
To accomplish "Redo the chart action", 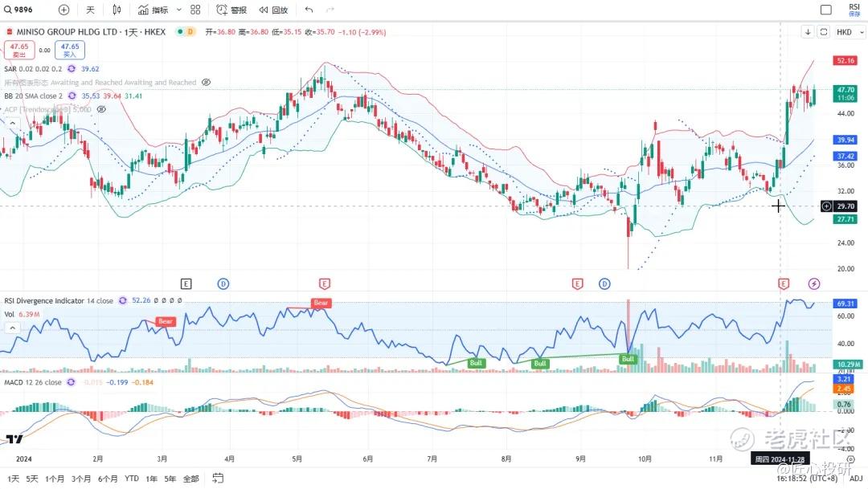I will coord(330,10).
